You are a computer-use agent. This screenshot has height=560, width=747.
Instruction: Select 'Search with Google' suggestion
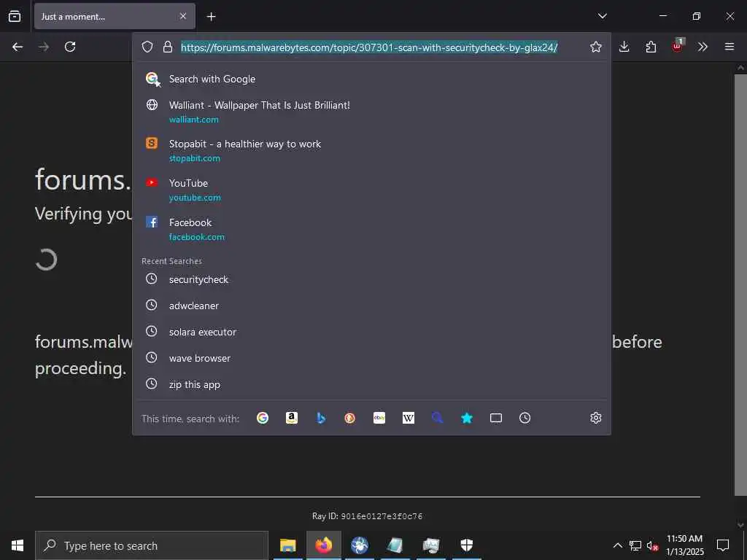[x=371, y=79]
